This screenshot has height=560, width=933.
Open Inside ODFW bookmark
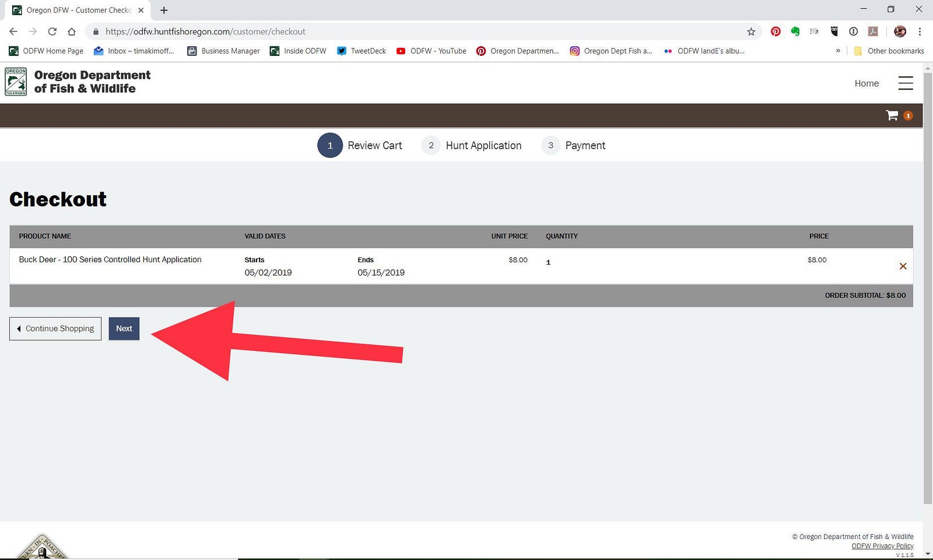point(298,51)
